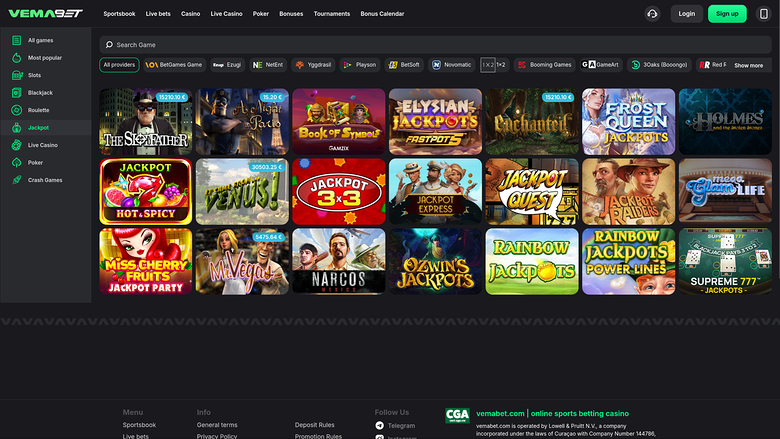Open the Sportsbook menu
Image resolution: width=780 pixels, height=439 pixels.
pos(119,14)
